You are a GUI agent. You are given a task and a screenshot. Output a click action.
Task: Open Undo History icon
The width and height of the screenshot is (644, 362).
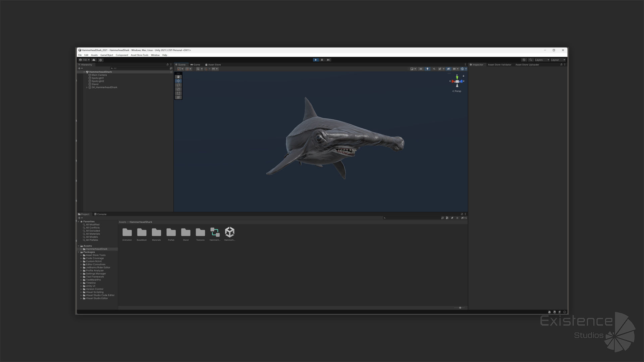click(x=524, y=60)
